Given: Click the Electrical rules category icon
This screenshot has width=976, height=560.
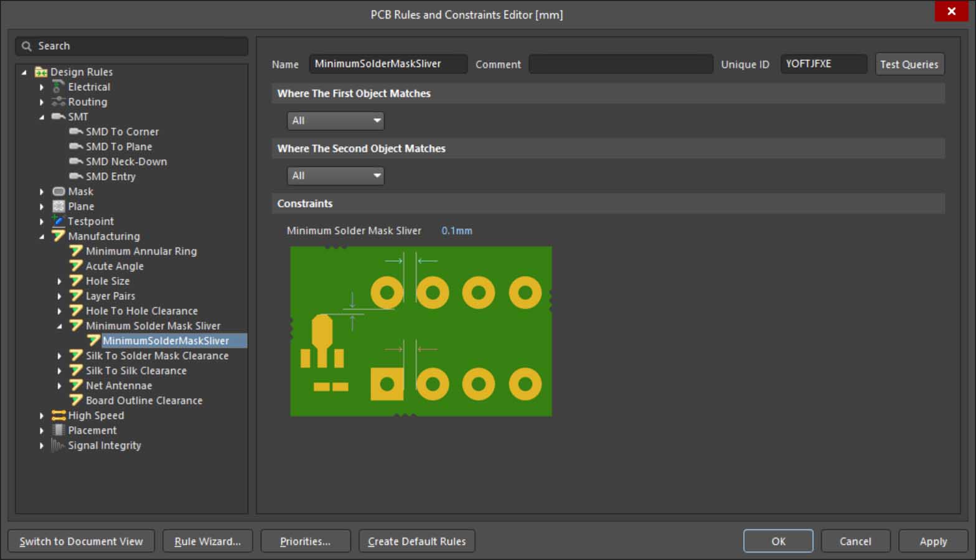Looking at the screenshot, I should click(58, 87).
